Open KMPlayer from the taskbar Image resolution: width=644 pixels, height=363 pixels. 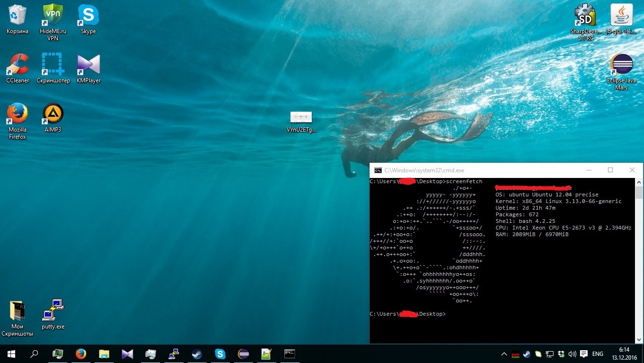pyautogui.click(x=127, y=354)
